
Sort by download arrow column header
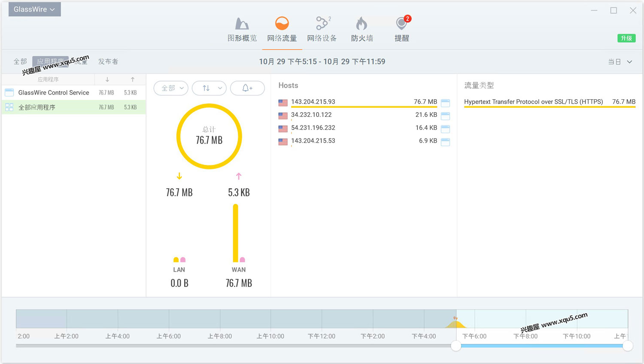tap(107, 80)
